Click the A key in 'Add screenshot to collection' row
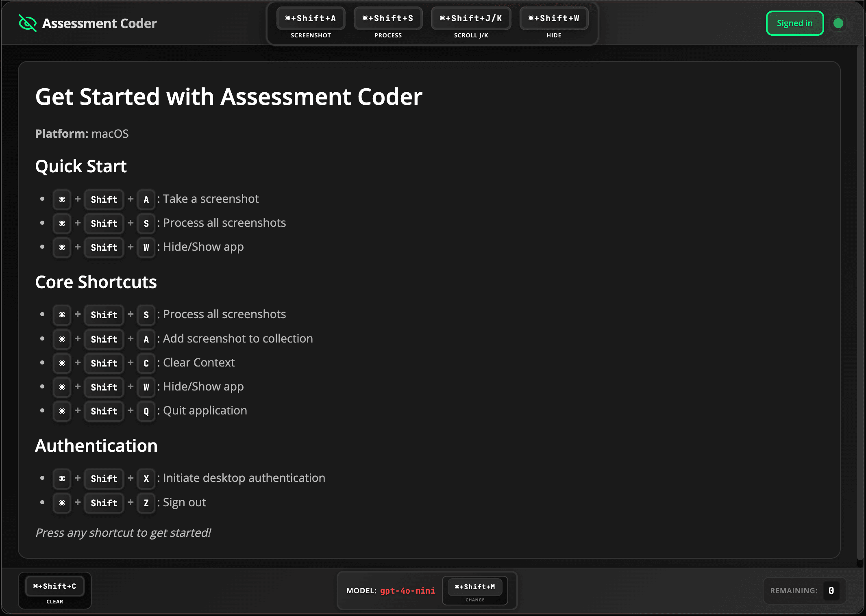Viewport: 866px width, 616px height. tap(146, 339)
